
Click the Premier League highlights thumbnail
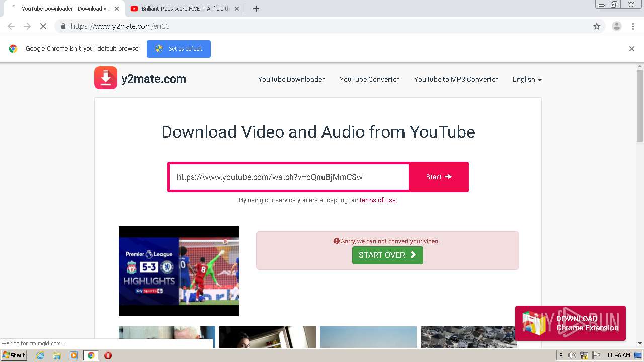tap(179, 271)
